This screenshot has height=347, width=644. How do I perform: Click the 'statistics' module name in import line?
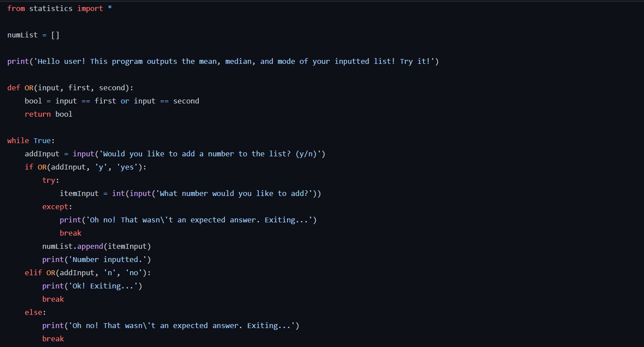[x=51, y=8]
